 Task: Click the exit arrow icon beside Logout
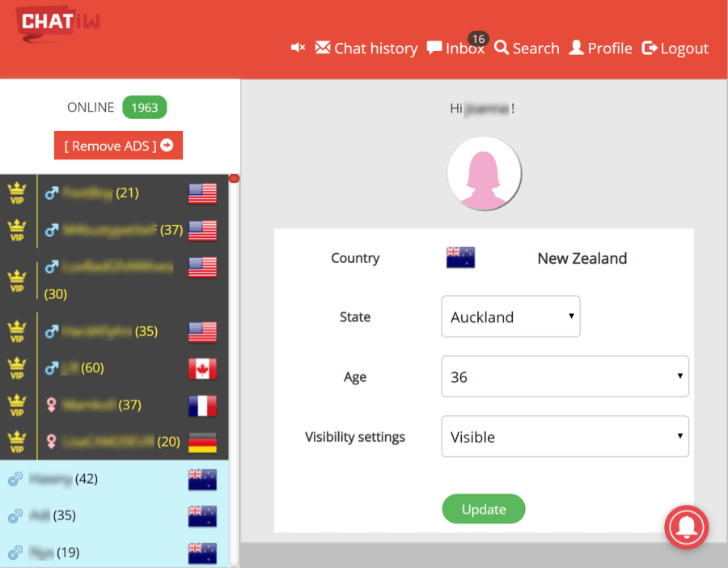click(650, 48)
